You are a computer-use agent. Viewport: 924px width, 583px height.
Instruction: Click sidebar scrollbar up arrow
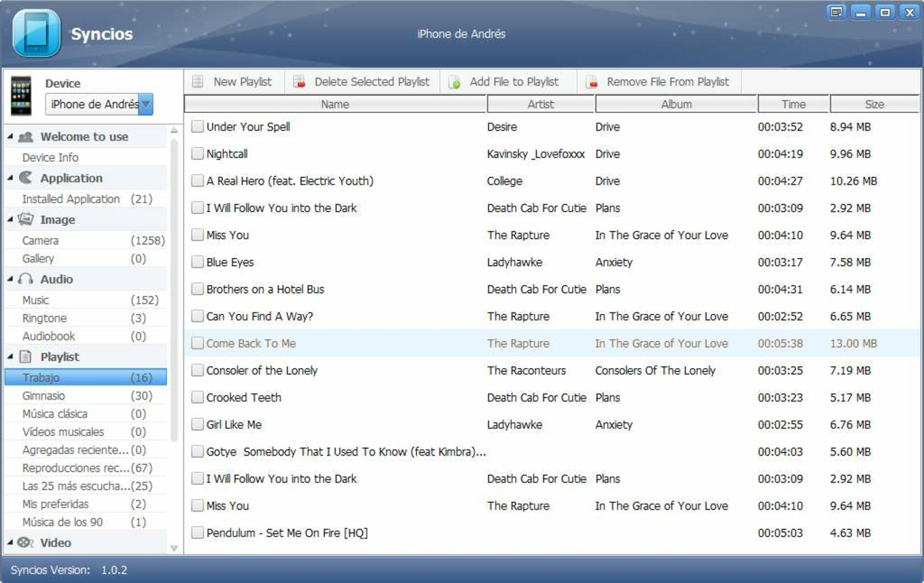point(174,131)
